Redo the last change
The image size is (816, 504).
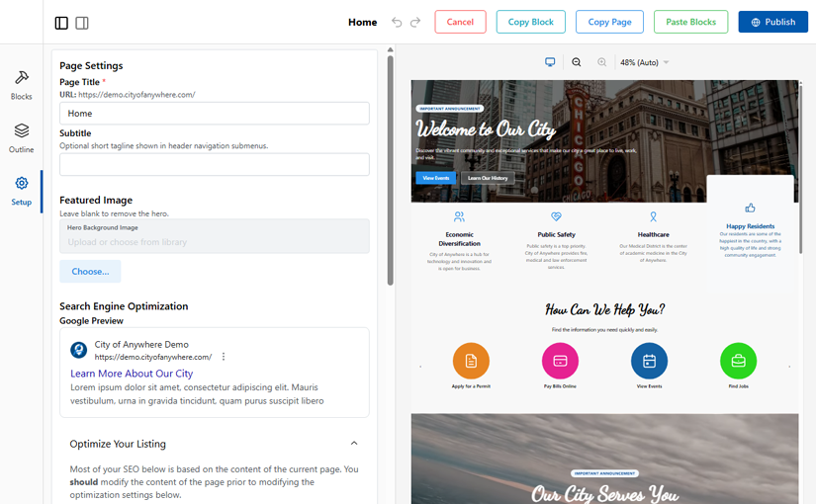click(x=415, y=23)
